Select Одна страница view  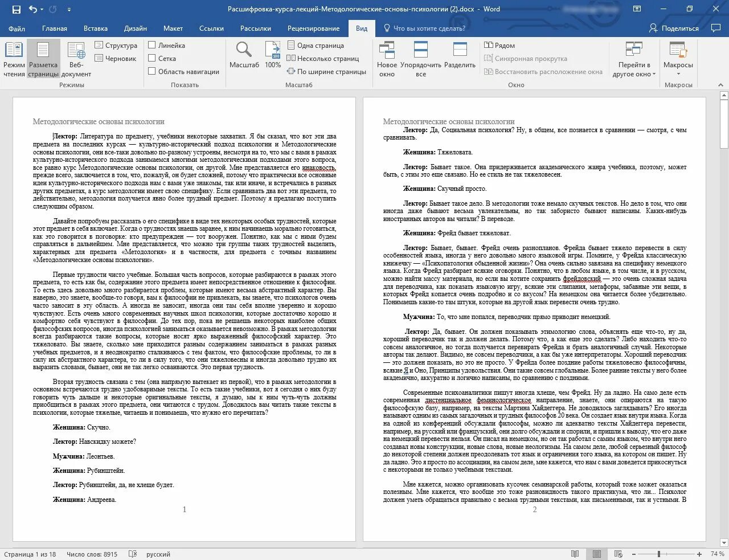point(316,46)
